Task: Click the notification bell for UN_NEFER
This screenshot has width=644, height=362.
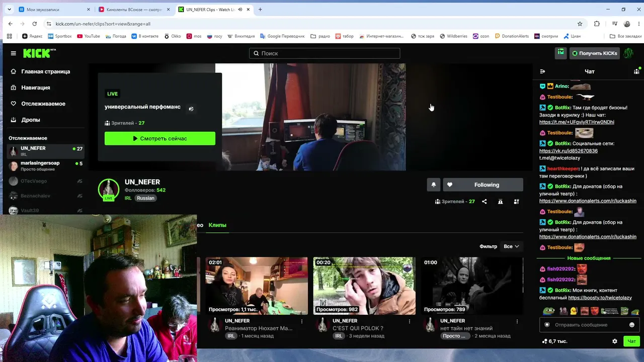Action: (x=434, y=185)
